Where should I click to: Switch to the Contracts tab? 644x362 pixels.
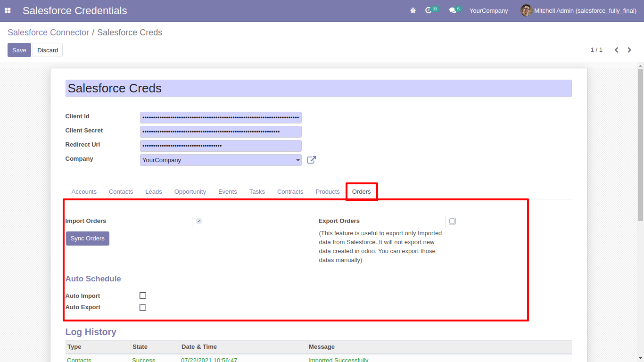point(290,192)
